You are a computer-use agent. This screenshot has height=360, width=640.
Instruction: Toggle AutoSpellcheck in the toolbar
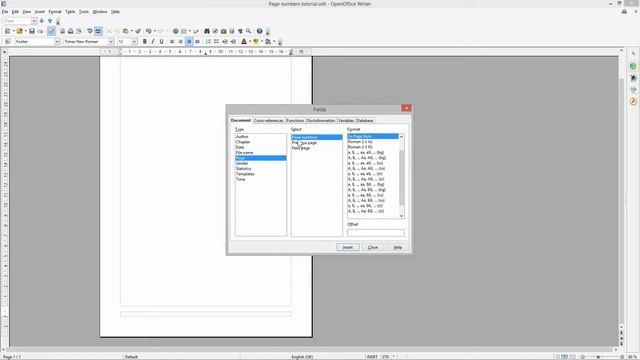tap(98, 31)
